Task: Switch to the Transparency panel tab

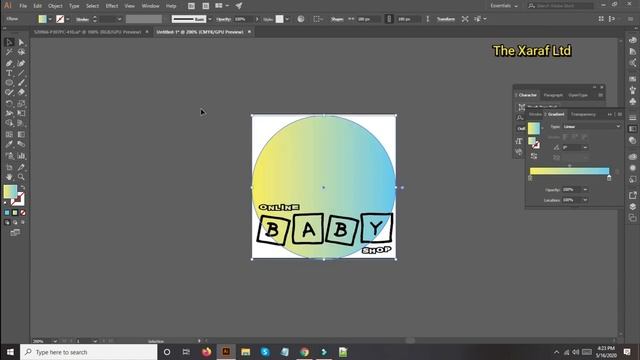Action: [x=583, y=114]
